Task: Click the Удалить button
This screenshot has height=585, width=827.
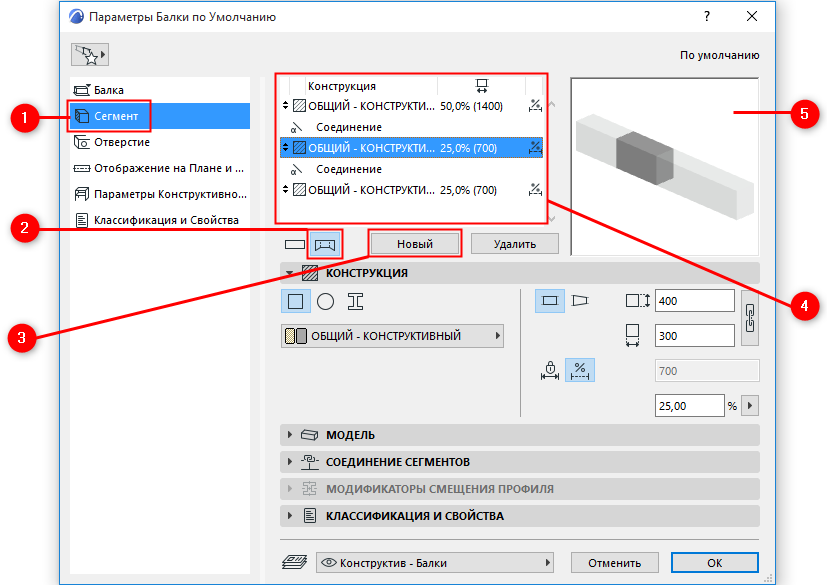Action: pos(515,244)
